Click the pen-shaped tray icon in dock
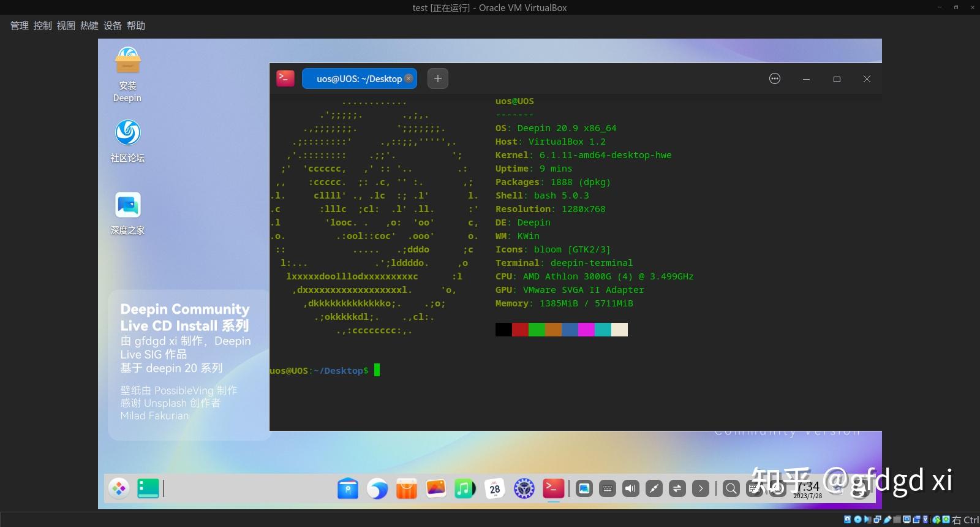The image size is (980, 527). [x=654, y=488]
